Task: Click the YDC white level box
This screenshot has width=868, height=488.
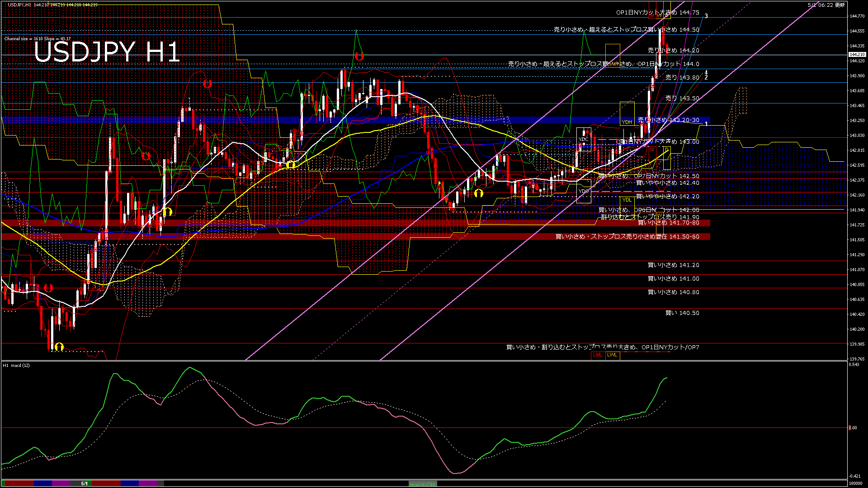Action: [x=583, y=139]
